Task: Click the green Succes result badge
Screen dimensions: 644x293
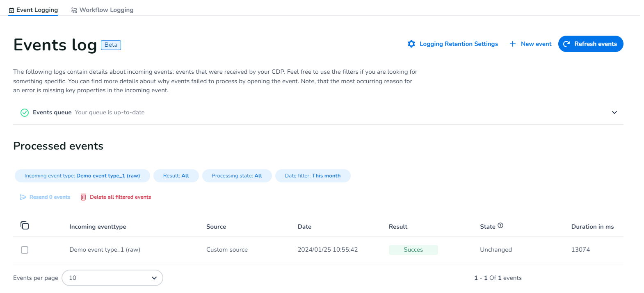Action: (x=413, y=250)
